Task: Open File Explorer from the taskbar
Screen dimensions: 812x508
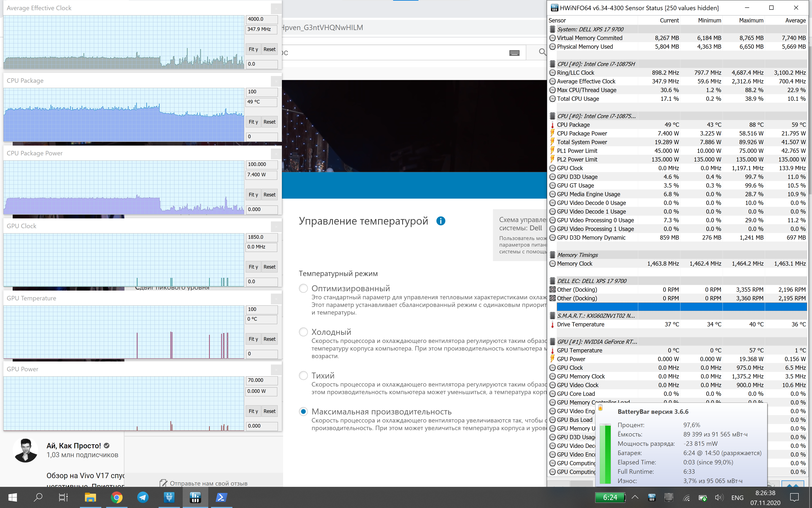Action: [x=90, y=497]
